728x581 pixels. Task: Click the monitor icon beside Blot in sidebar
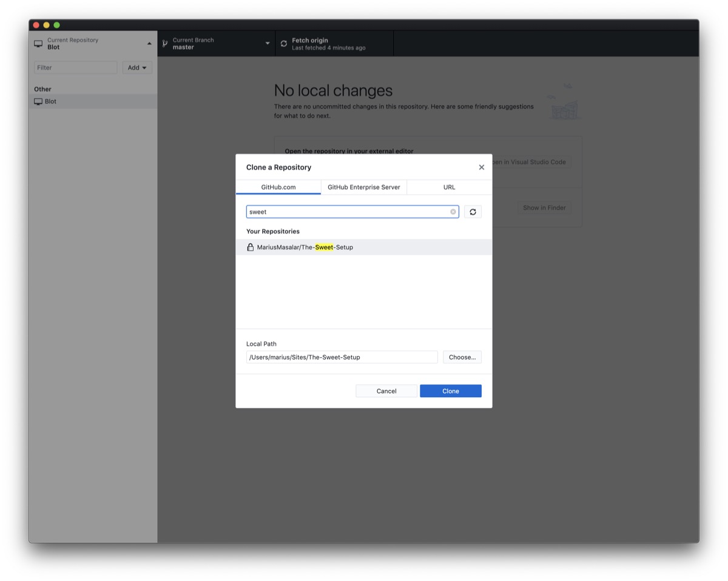click(x=38, y=101)
